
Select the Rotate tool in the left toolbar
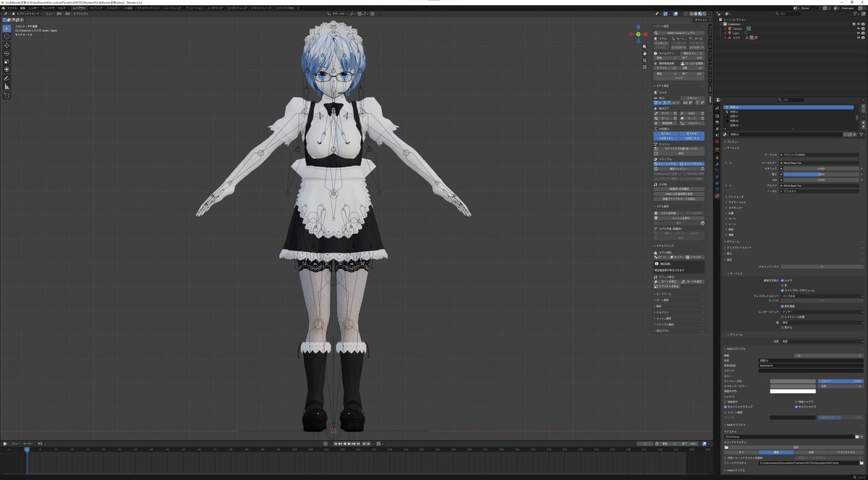point(7,53)
